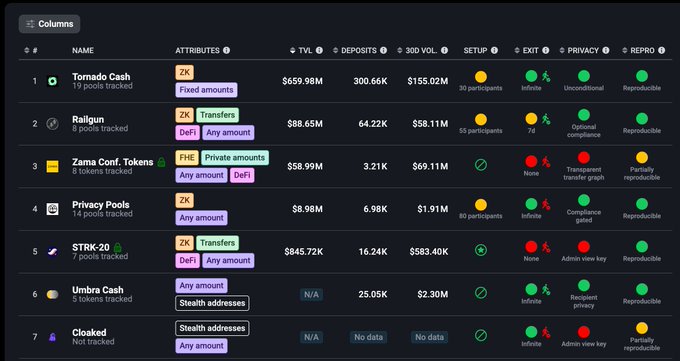Open the Cloaked protocol name
The width and height of the screenshot is (680, 361).
coord(89,332)
